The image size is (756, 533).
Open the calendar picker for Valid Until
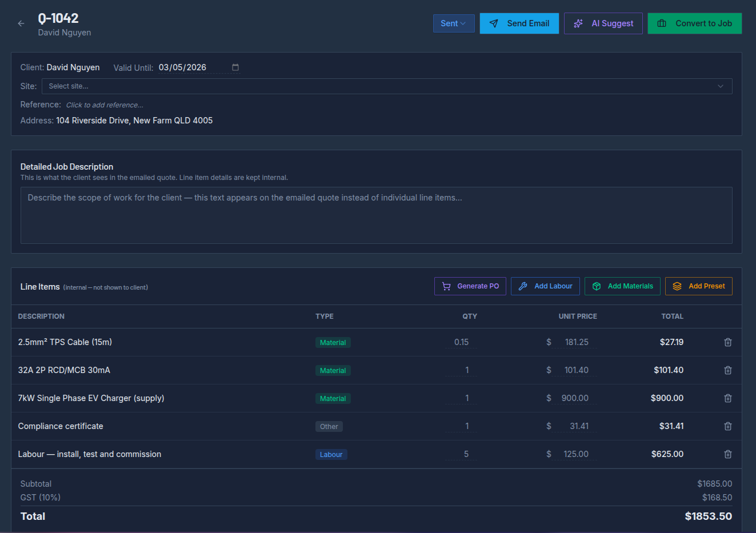(x=235, y=67)
